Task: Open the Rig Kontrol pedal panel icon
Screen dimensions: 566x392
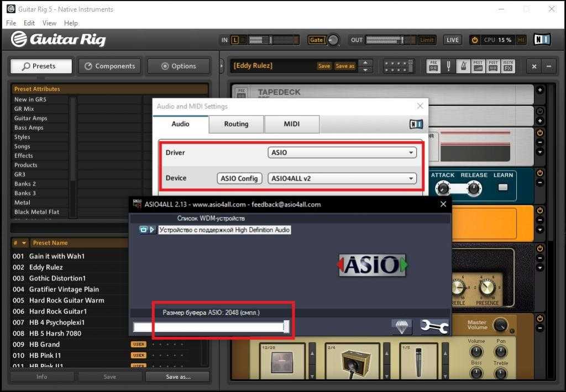Action: pyautogui.click(x=399, y=66)
